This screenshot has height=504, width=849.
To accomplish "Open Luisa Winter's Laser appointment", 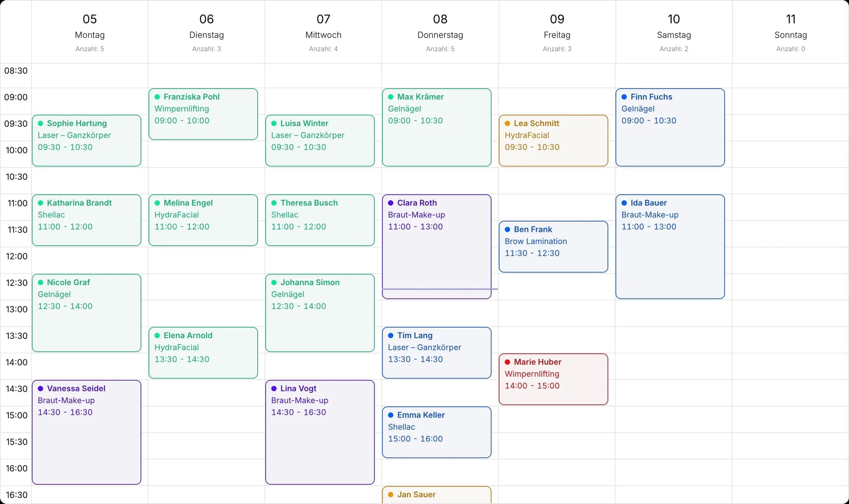I will (x=320, y=140).
